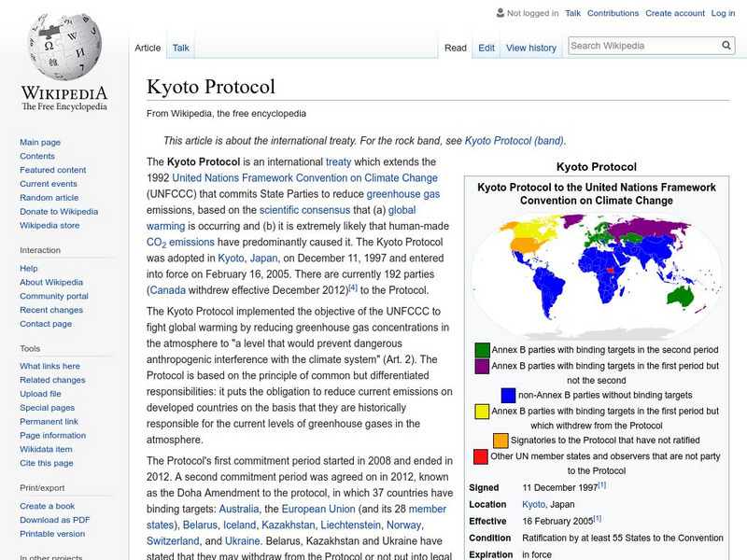Open the Random article sidebar link
This screenshot has height=560, width=747.
(49, 198)
